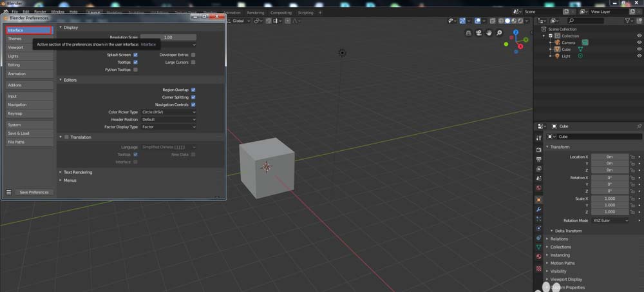Open the Themes preferences section
Viewport: 644px width, 292px height.
[30, 39]
